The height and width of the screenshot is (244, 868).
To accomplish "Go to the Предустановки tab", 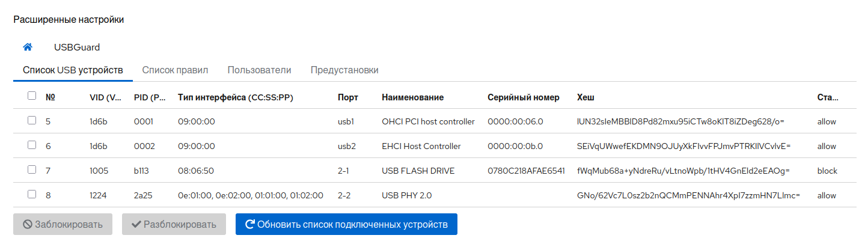I will coord(344,70).
